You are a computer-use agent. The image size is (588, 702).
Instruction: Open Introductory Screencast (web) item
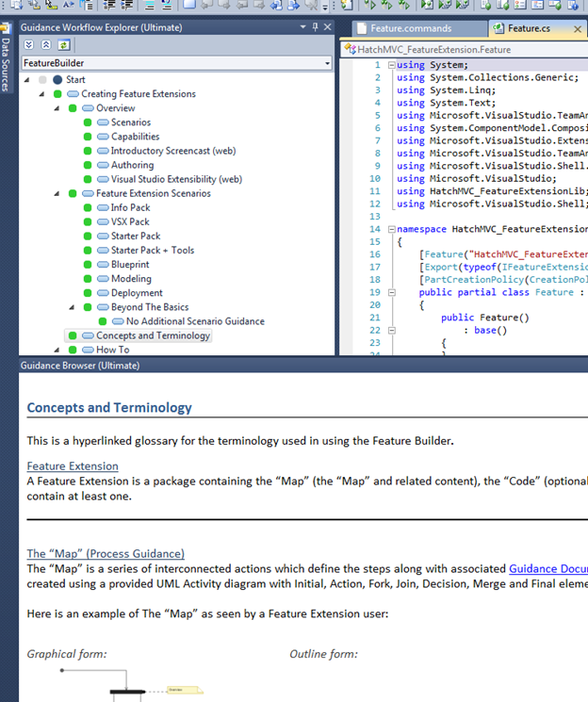point(173,151)
